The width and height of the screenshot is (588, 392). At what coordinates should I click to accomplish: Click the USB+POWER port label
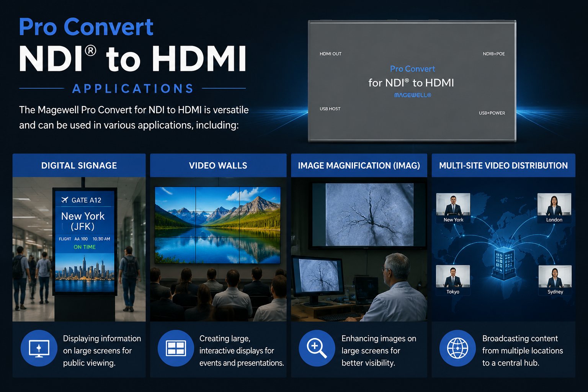click(x=492, y=113)
